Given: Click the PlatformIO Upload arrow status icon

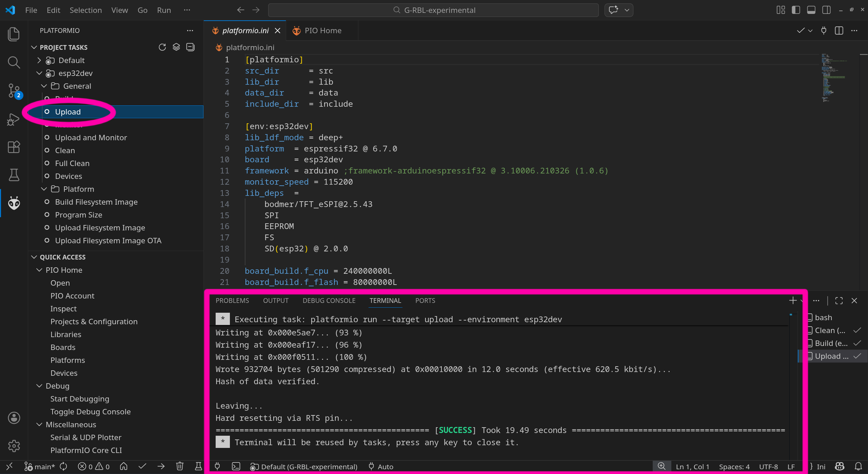Looking at the screenshot, I should [161, 467].
